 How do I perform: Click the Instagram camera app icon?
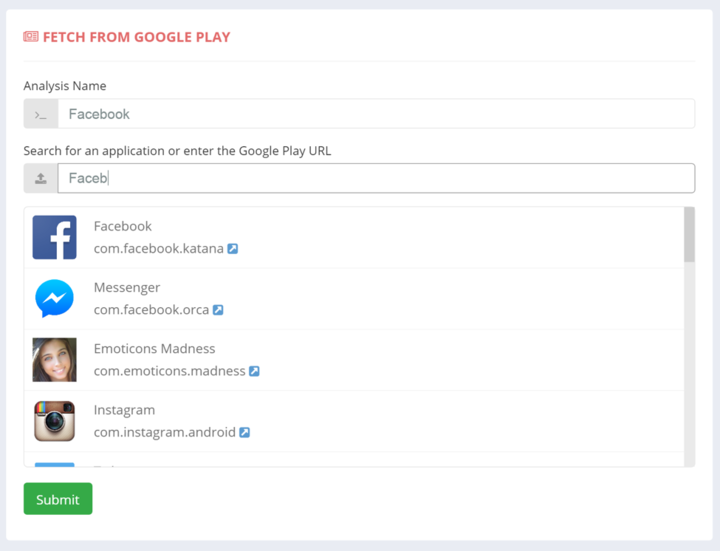(x=54, y=421)
